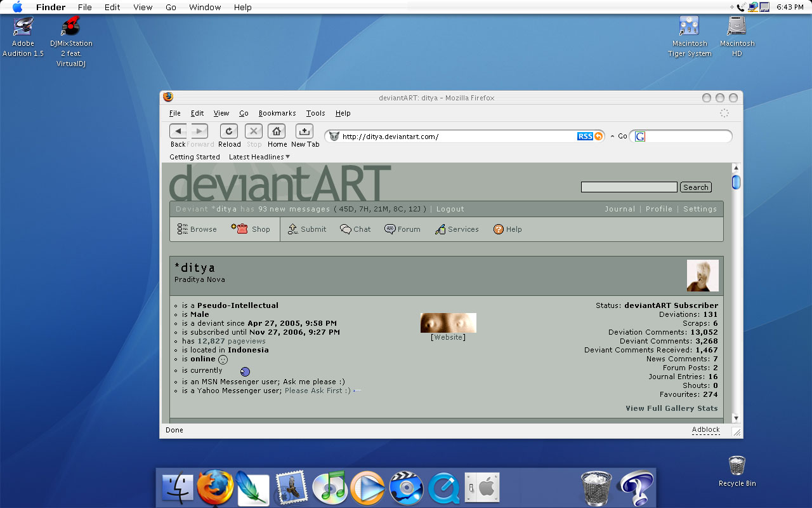
Task: Click ditya's avatar thumbnail
Action: coord(703,276)
